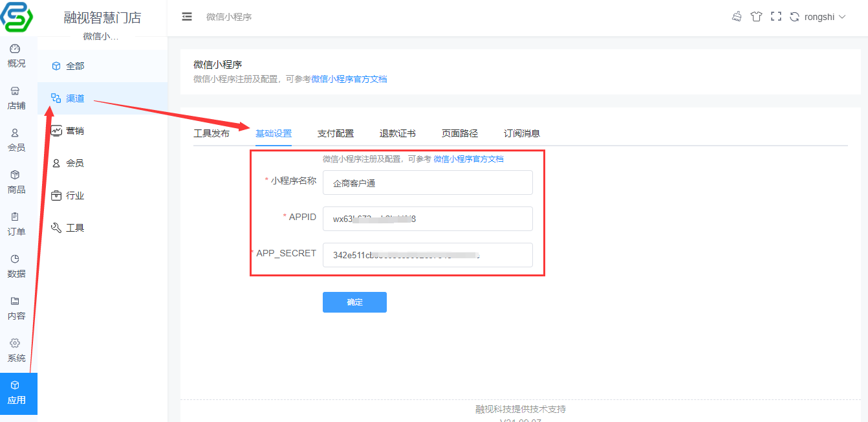Open 微信小程序官方文档 link in page header card
The height and width of the screenshot is (422, 868).
349,79
